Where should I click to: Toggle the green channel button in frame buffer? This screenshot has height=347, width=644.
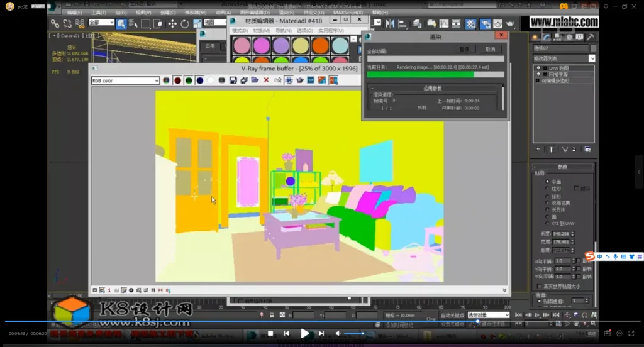(188, 80)
